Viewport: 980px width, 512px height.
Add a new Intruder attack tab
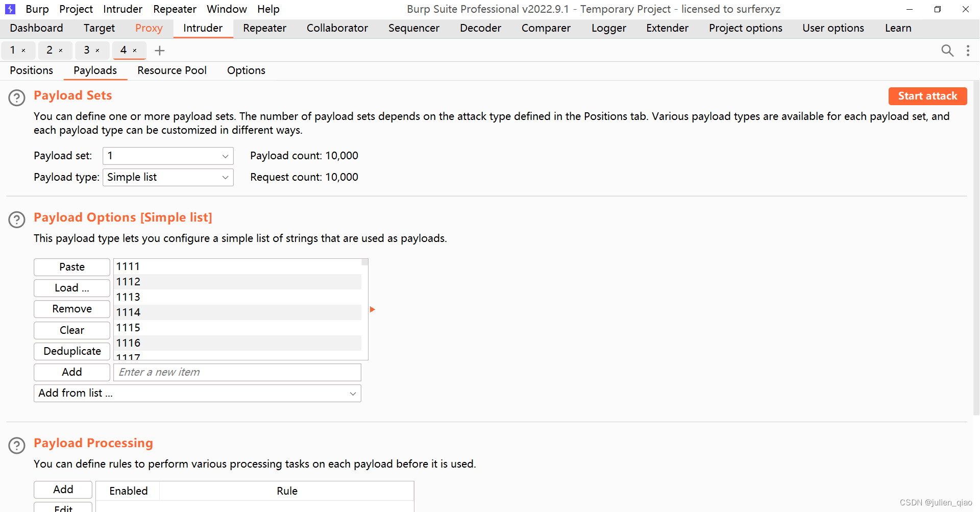160,51
